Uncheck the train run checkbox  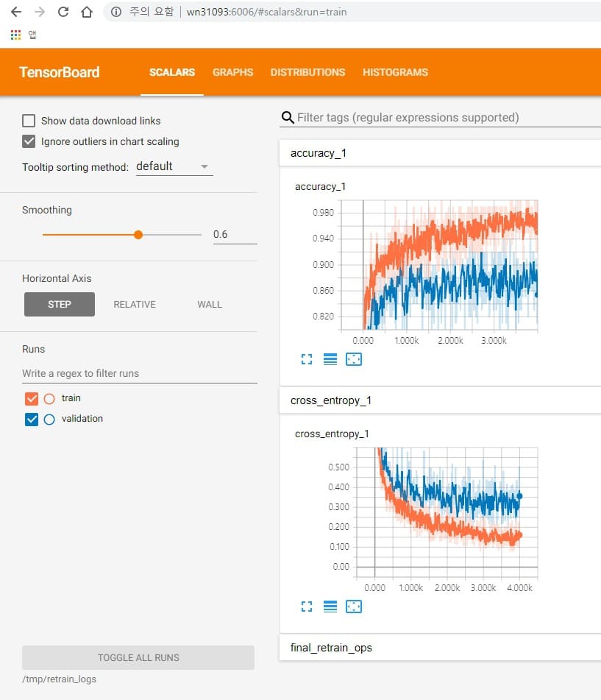coord(31,399)
